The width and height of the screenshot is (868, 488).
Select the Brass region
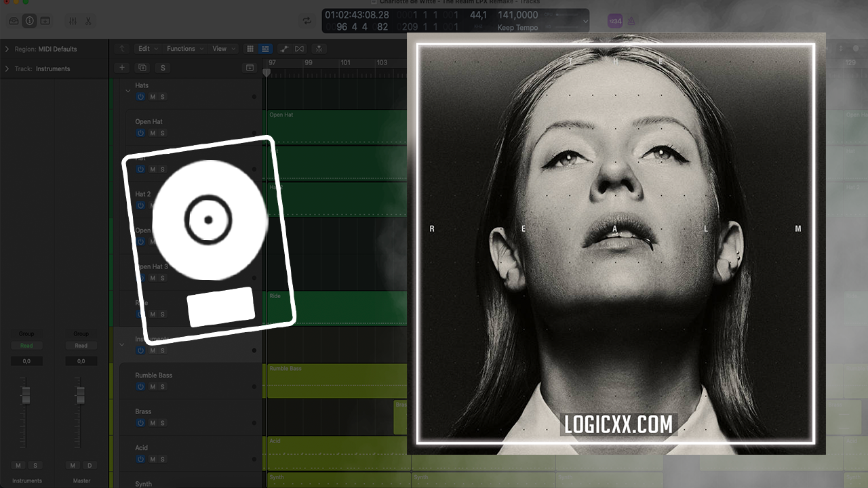coord(400,417)
